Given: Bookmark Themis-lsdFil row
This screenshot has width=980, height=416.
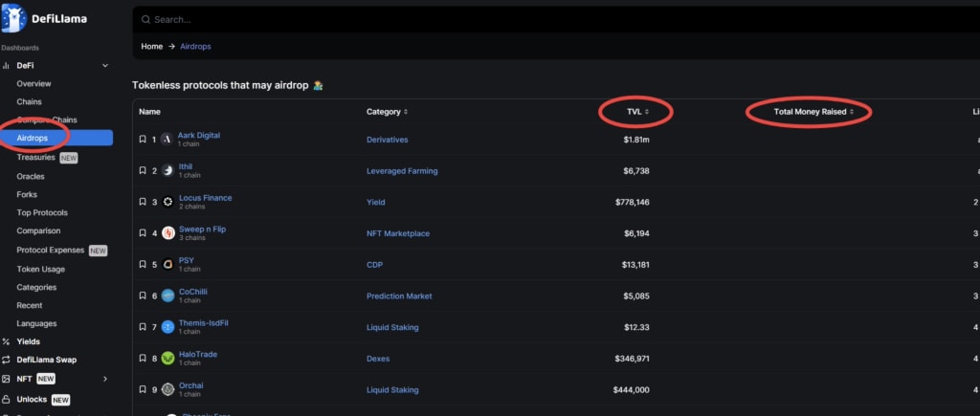Looking at the screenshot, I should click(x=143, y=327).
